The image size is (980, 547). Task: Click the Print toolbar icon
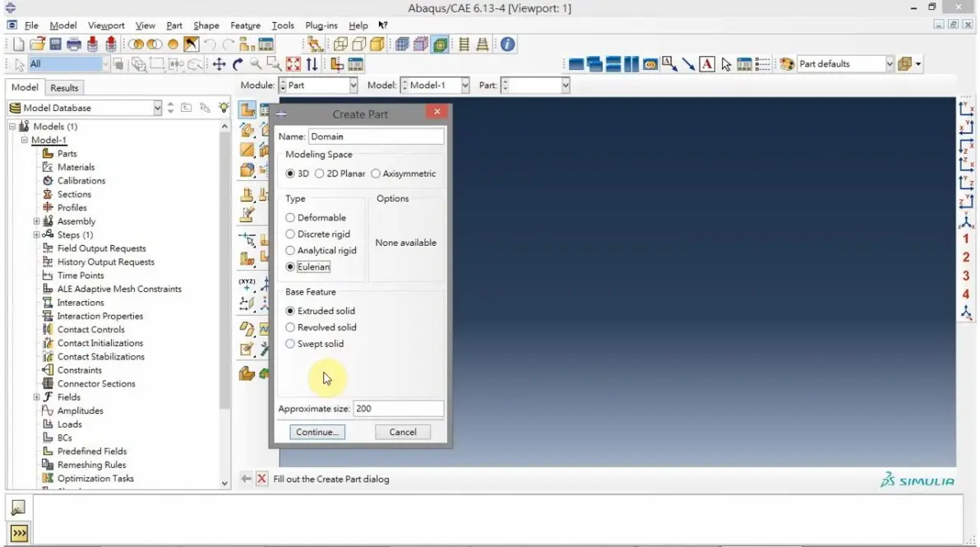pyautogui.click(x=74, y=44)
